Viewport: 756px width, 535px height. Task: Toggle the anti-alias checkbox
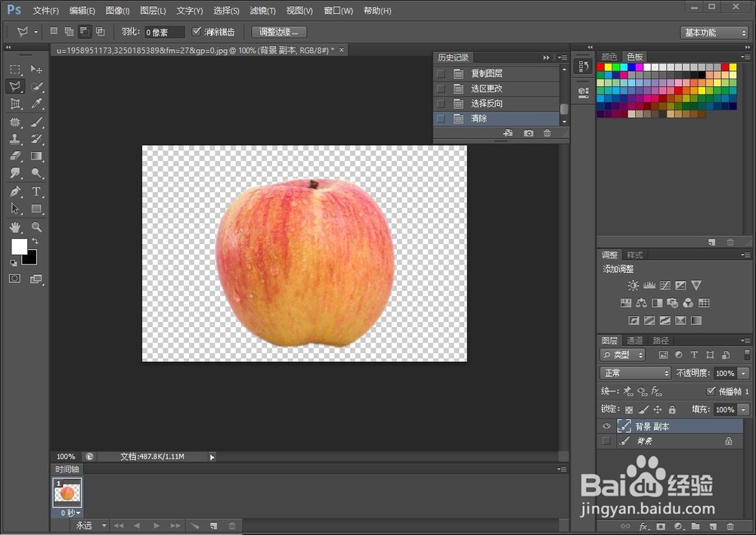coord(197,32)
